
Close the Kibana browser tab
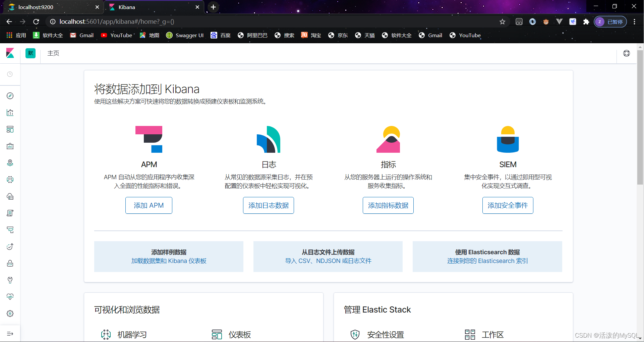pyautogui.click(x=197, y=7)
